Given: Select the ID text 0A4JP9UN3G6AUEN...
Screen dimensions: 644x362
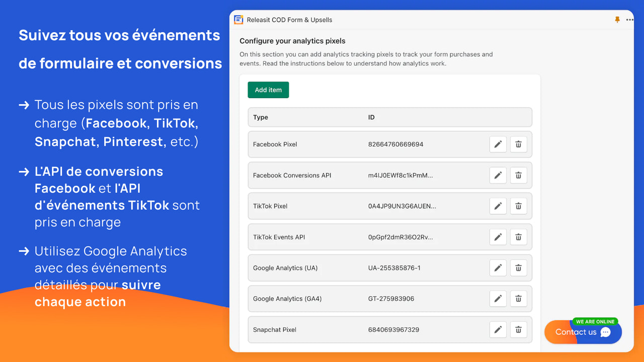Looking at the screenshot, I should (x=402, y=206).
